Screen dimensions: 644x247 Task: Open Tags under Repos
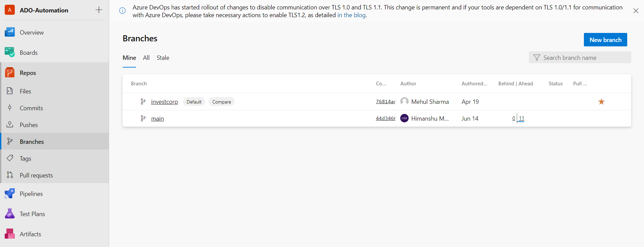[x=26, y=159]
